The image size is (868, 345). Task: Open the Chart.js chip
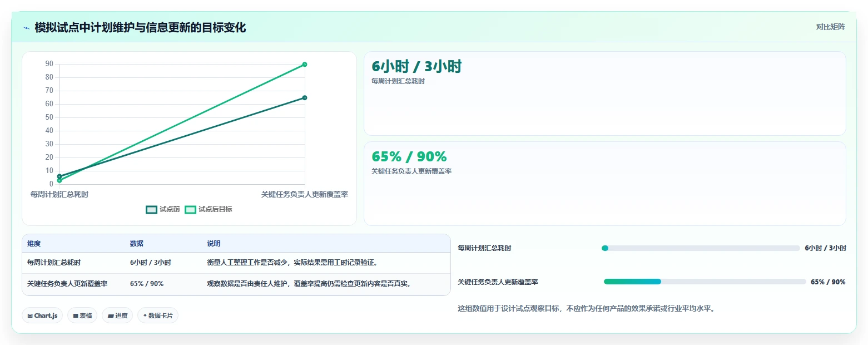(42, 316)
